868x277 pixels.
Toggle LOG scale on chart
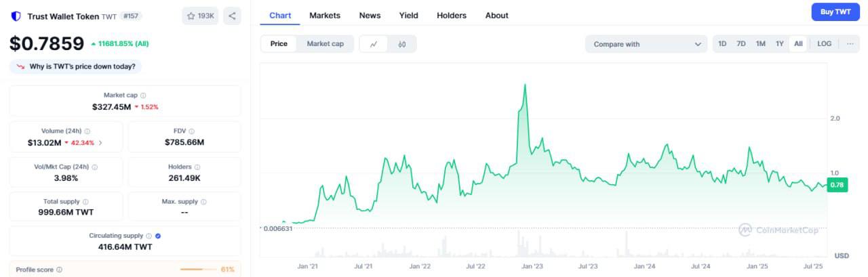tap(824, 44)
